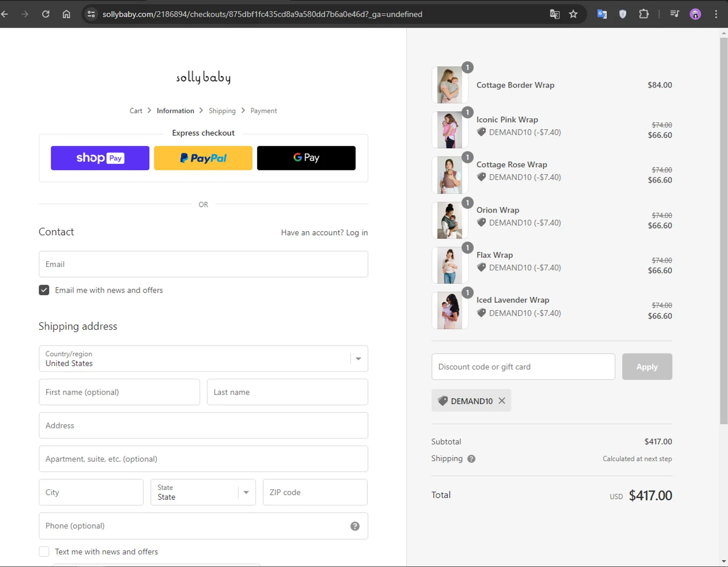Focus the Email input field
Viewport: 728px width, 567px height.
tap(203, 264)
